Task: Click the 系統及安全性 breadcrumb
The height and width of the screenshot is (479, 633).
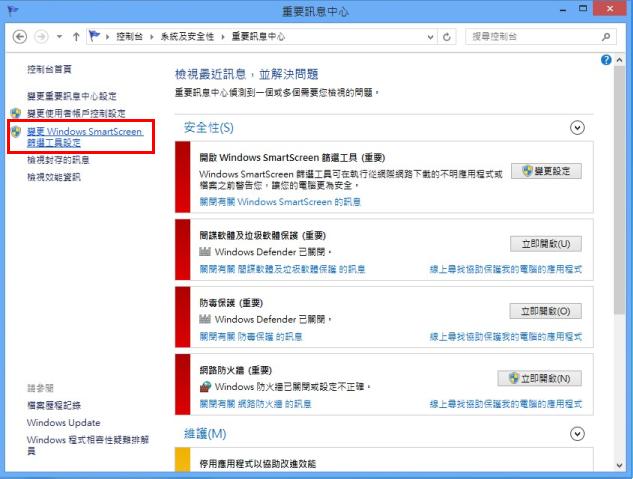Action: tap(187, 37)
